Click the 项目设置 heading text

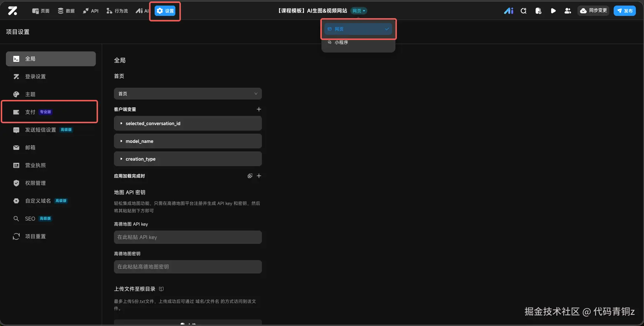click(x=18, y=32)
